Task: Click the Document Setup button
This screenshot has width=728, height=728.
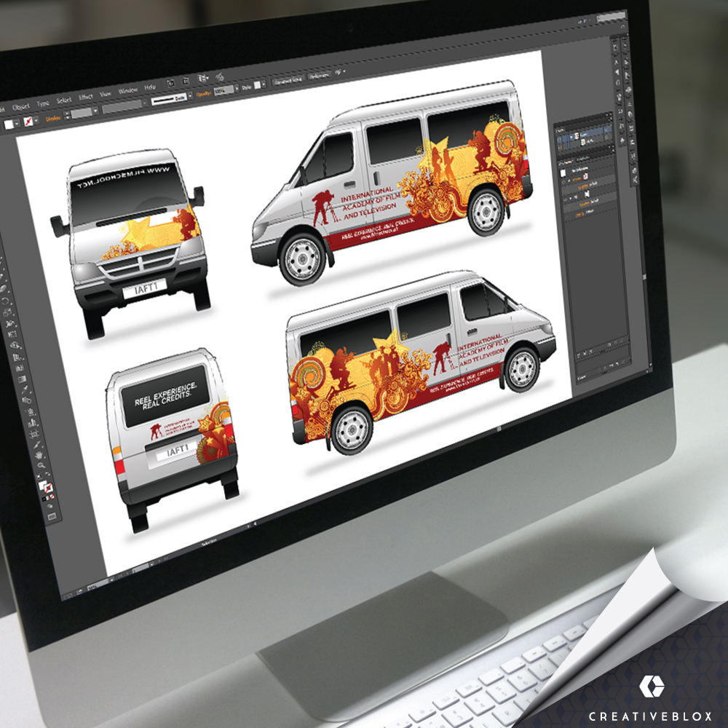Action: click(x=288, y=80)
